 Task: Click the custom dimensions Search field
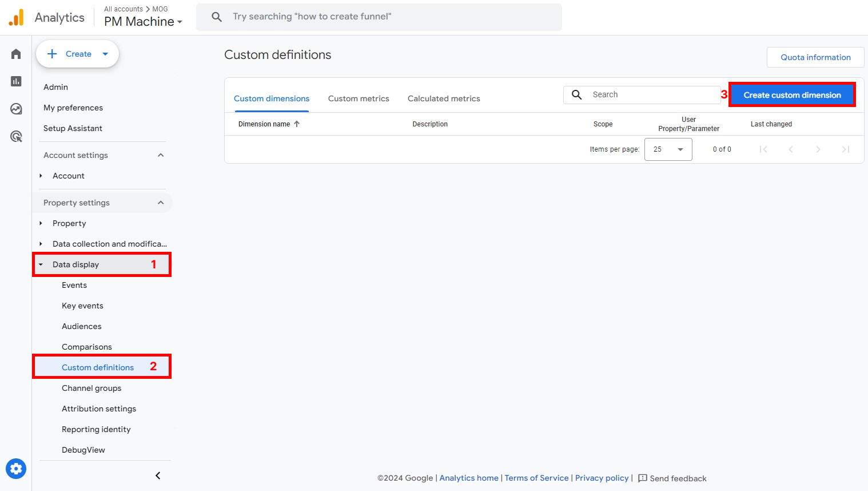click(x=642, y=95)
